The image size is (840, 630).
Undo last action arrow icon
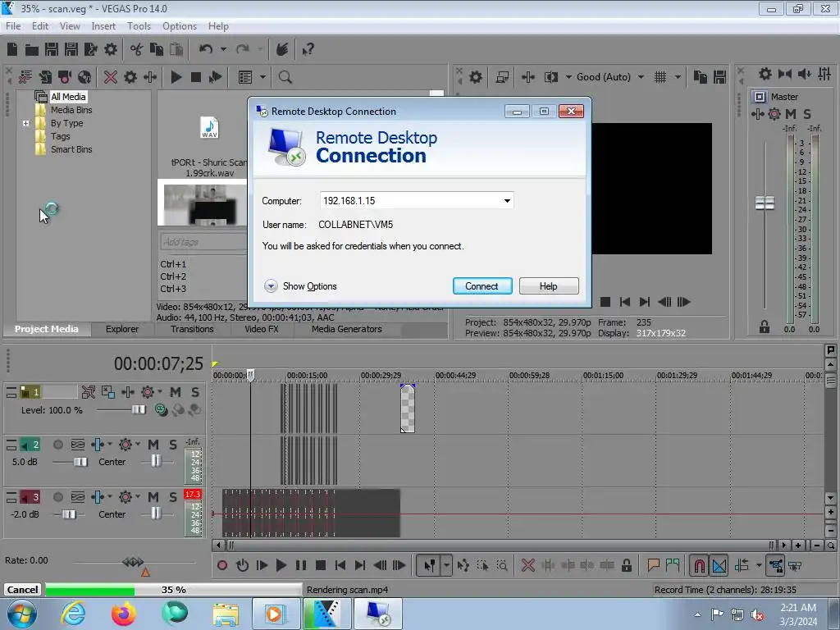coord(206,49)
